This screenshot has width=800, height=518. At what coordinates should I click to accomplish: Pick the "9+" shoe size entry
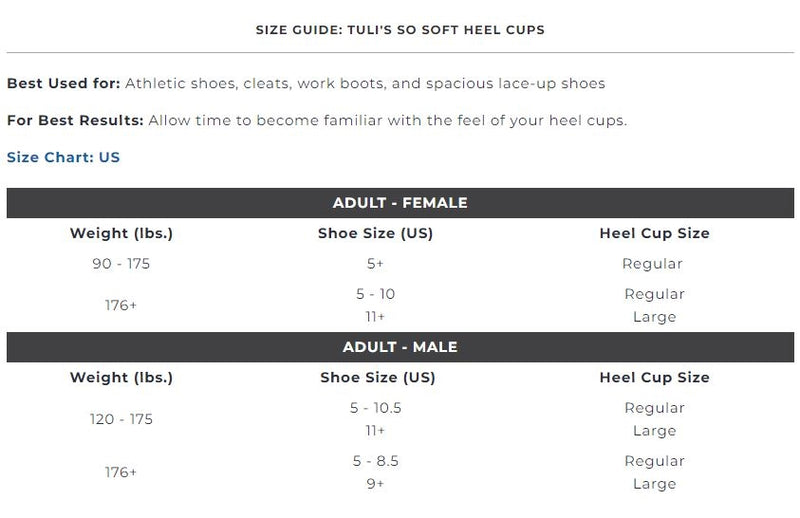(375, 484)
